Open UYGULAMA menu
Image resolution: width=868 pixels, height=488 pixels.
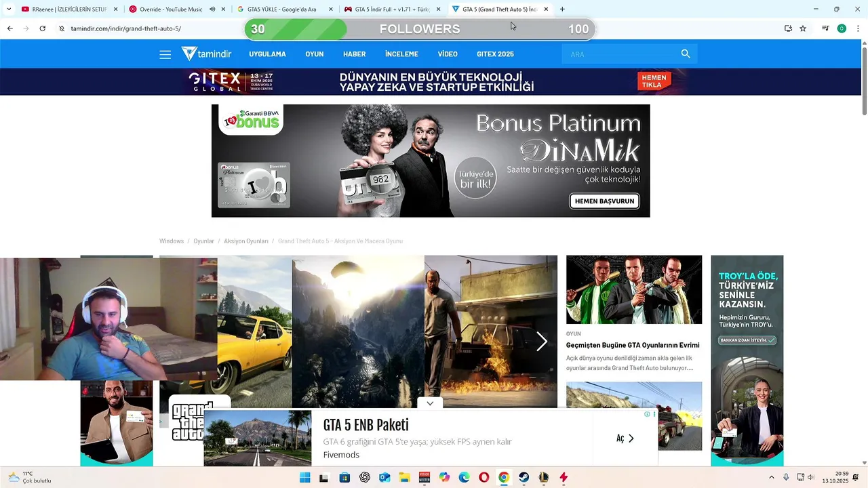coord(267,54)
